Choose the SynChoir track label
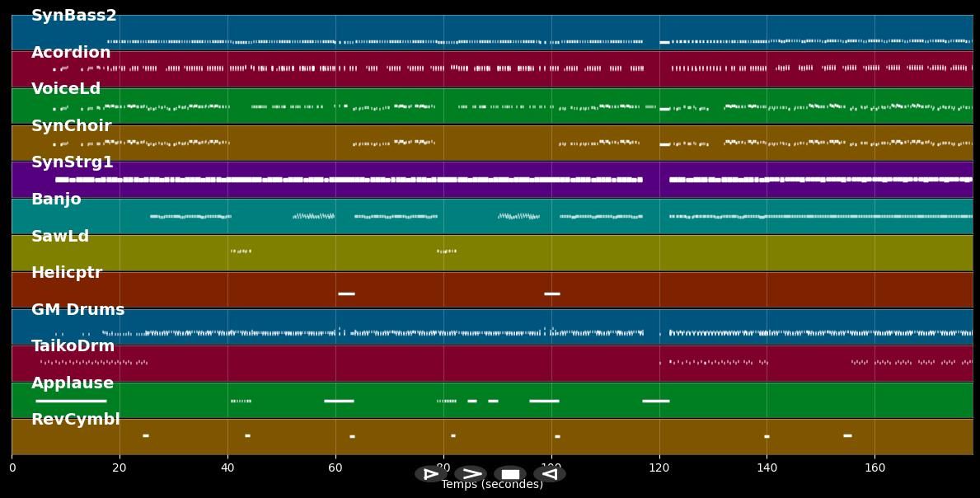This screenshot has width=980, height=498. coord(71,126)
